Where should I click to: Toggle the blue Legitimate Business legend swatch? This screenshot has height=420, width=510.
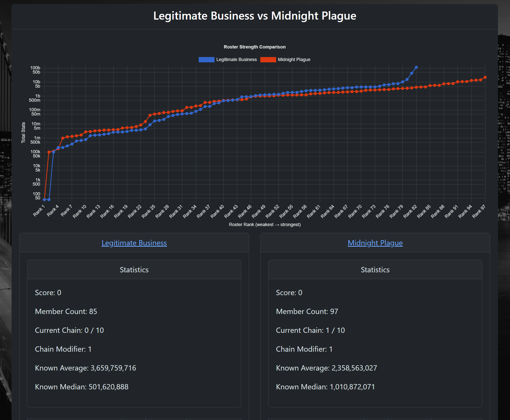(x=206, y=60)
